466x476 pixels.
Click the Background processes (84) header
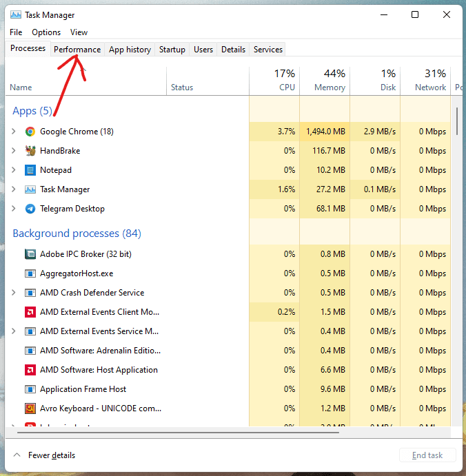click(x=77, y=234)
